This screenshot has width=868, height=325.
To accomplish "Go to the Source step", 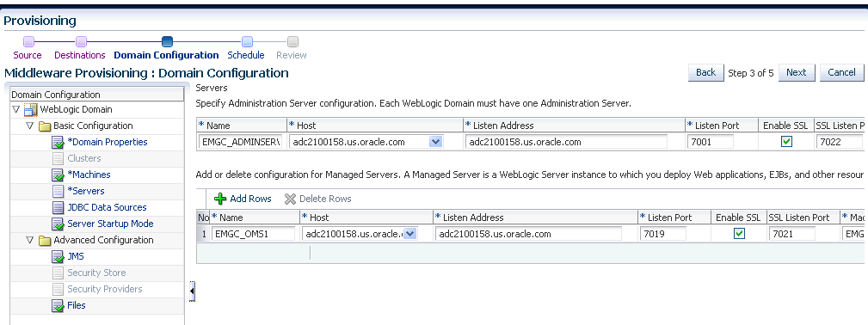I will 28,55.
